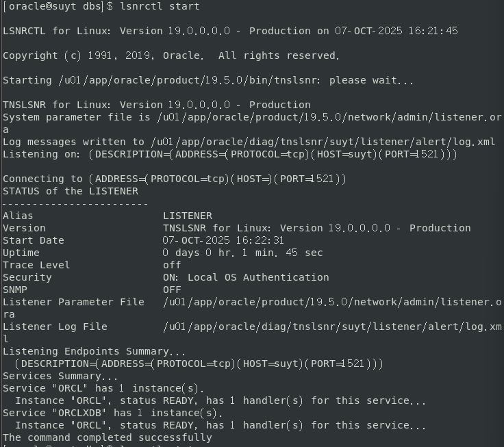Click the Log messages written to line
The height and width of the screenshot is (447, 504).
(x=249, y=142)
